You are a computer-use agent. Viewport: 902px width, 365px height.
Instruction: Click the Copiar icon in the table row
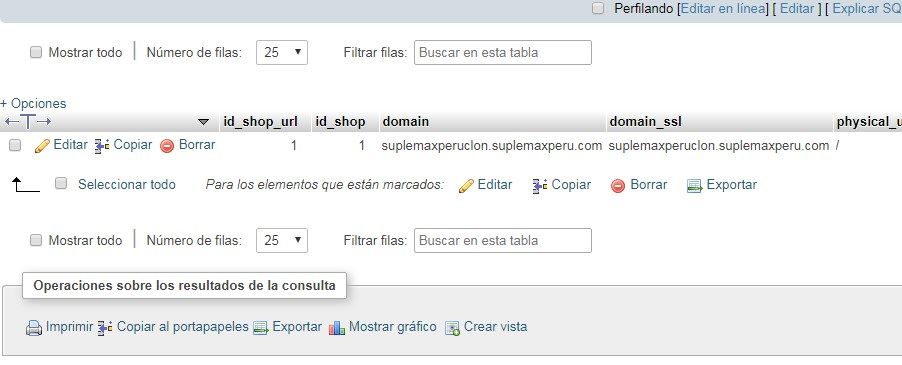point(102,146)
